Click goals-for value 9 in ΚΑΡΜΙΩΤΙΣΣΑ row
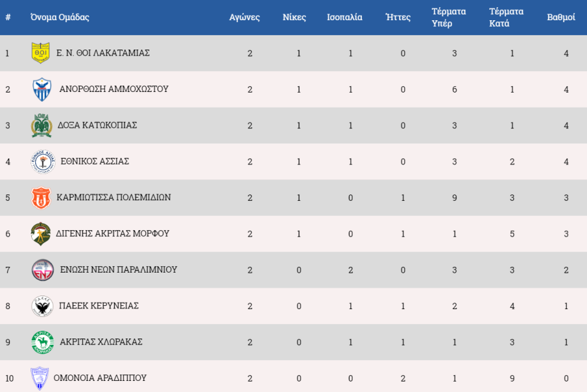 455,198
